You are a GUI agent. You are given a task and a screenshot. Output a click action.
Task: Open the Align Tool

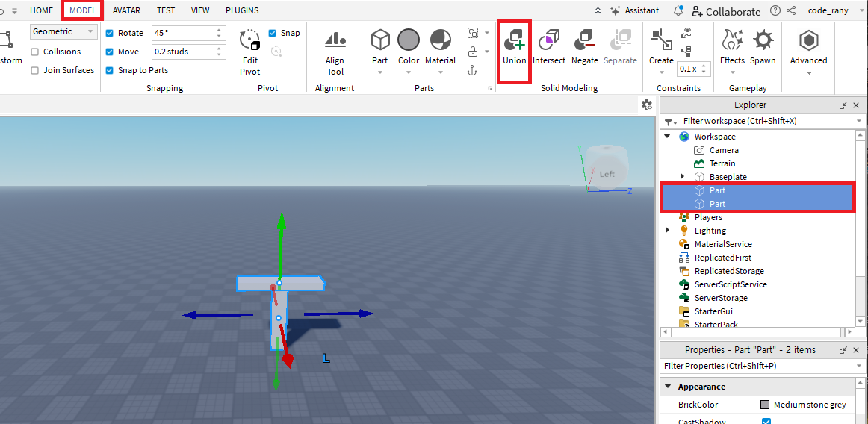[x=335, y=54]
